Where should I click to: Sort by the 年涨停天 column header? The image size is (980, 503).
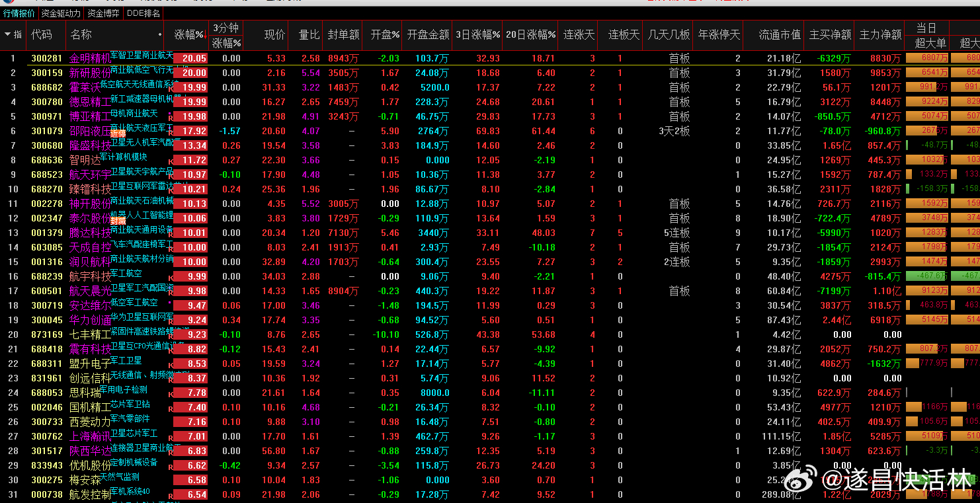719,34
